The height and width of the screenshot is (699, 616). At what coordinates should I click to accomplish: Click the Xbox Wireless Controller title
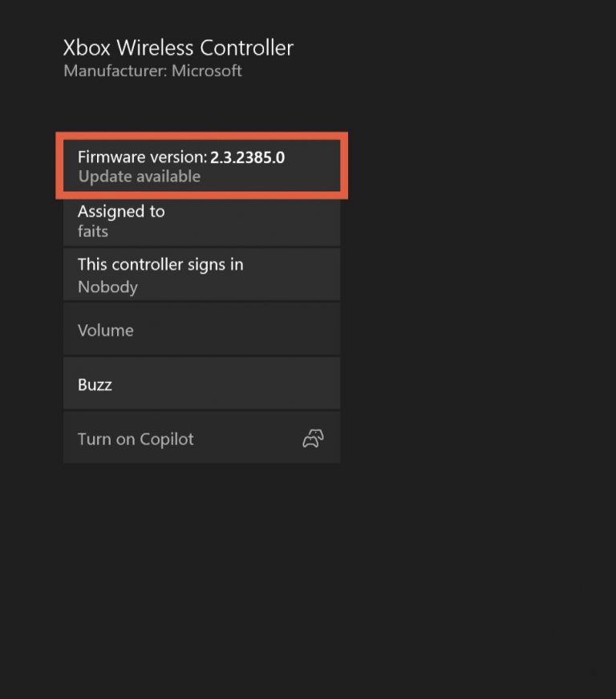click(178, 47)
